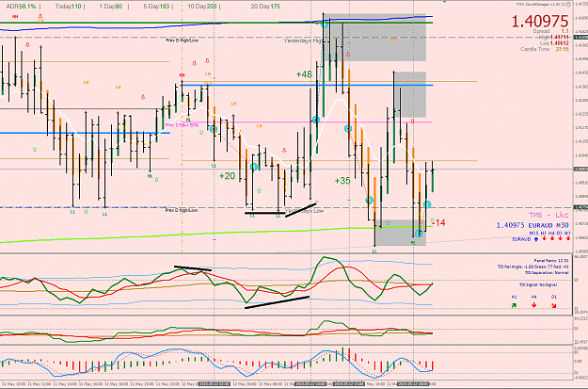
Task: Click the red -14 pips label
Action: point(438,222)
